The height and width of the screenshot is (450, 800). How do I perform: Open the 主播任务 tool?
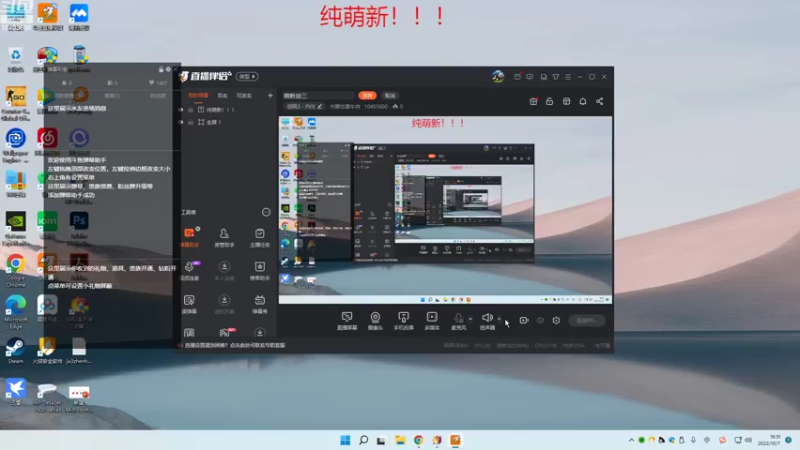click(x=260, y=237)
